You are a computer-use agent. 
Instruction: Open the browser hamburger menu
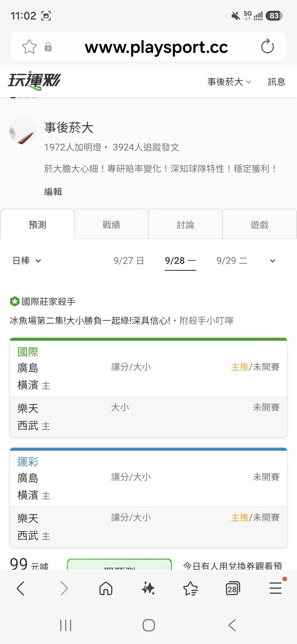(x=276, y=588)
